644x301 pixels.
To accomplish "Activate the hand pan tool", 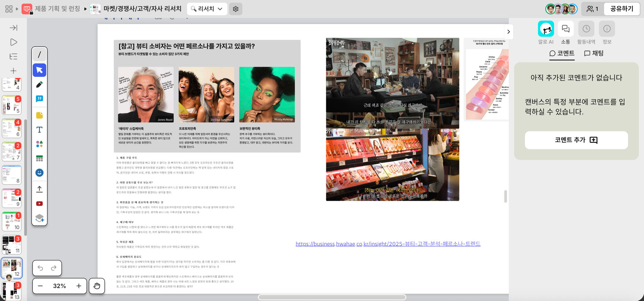I will (x=97, y=286).
